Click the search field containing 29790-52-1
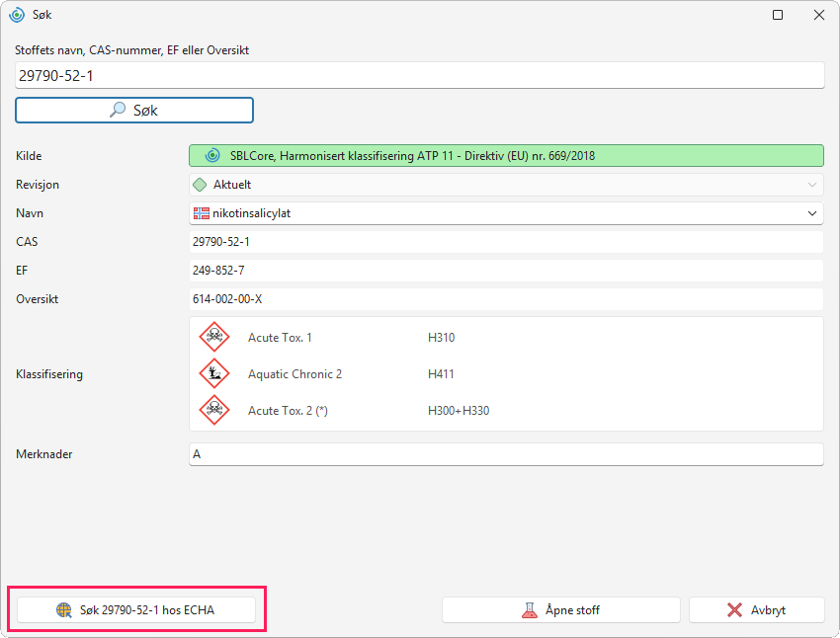 (x=419, y=75)
